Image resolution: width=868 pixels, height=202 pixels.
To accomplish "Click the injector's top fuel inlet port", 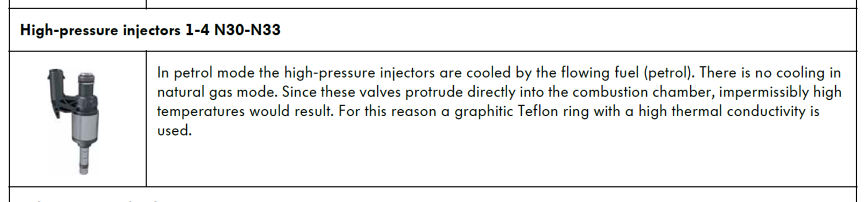I will (x=87, y=80).
